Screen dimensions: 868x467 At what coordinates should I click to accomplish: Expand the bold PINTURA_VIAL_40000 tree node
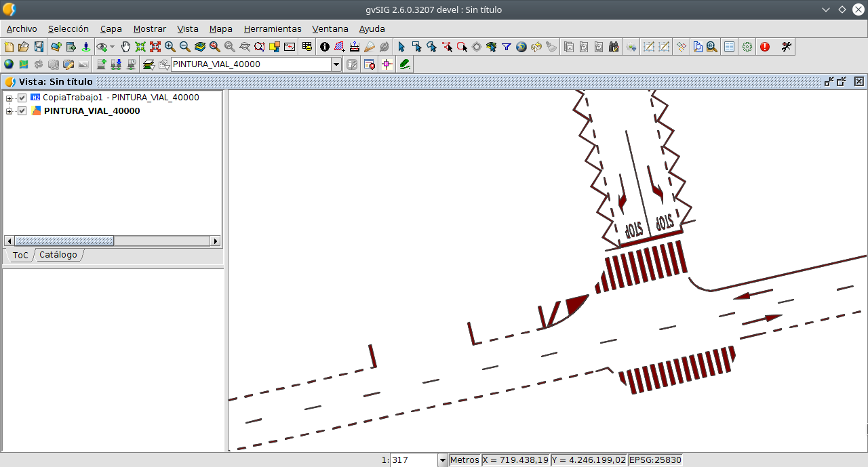pyautogui.click(x=9, y=111)
